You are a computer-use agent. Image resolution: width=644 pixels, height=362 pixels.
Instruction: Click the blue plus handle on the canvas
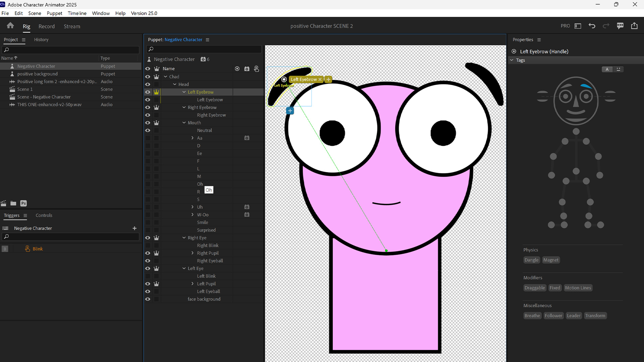point(290,111)
